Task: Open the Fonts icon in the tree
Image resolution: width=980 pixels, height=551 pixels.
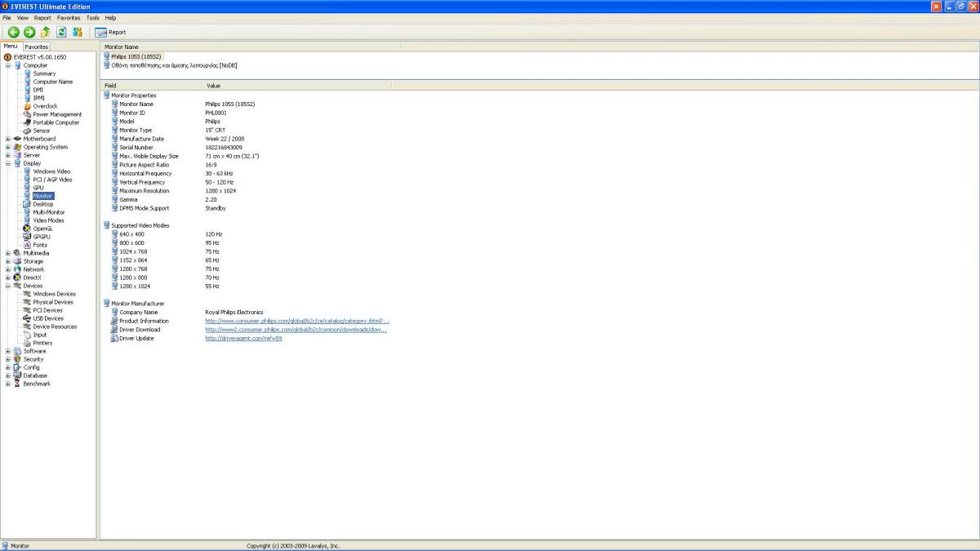Action: coord(27,245)
